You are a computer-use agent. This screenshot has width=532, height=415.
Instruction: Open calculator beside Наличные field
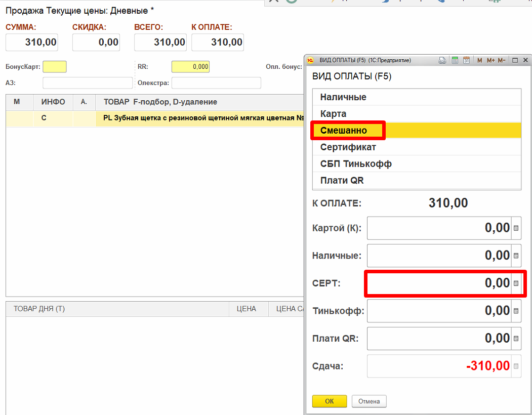click(516, 256)
